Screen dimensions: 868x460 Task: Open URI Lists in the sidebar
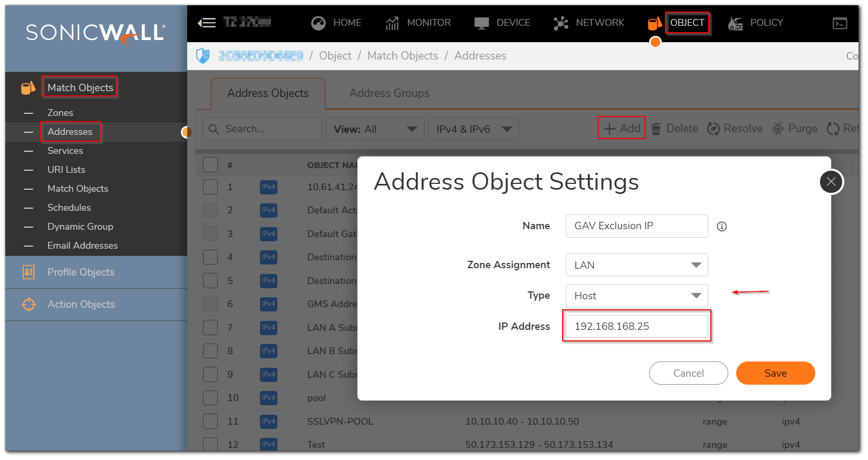pos(66,170)
